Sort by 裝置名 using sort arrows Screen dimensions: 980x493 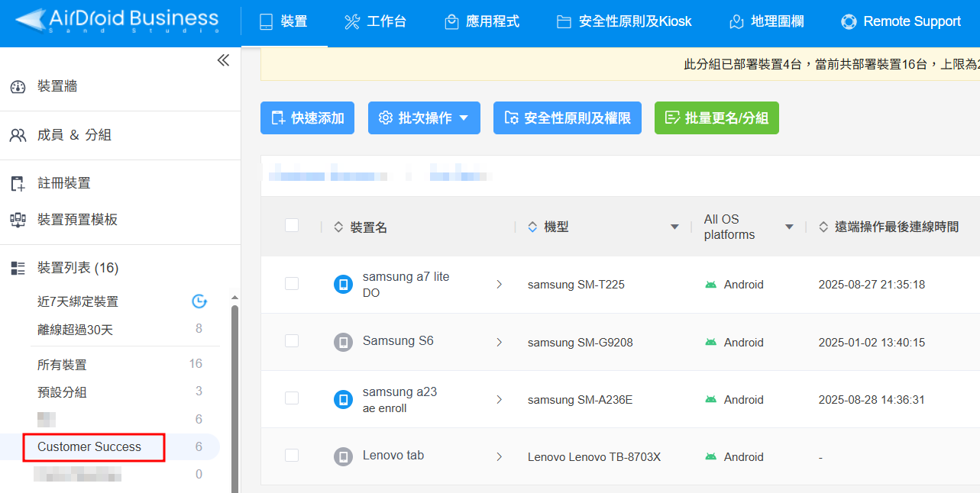tap(338, 227)
